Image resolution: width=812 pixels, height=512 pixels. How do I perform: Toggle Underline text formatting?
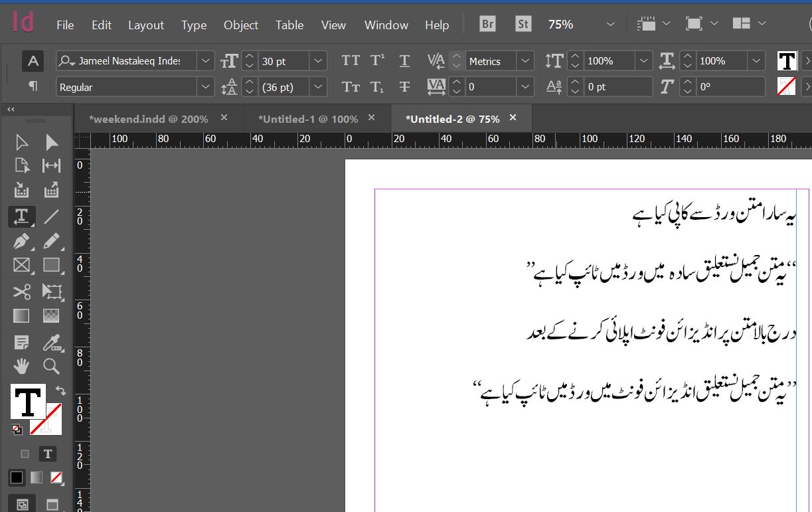pyautogui.click(x=404, y=61)
